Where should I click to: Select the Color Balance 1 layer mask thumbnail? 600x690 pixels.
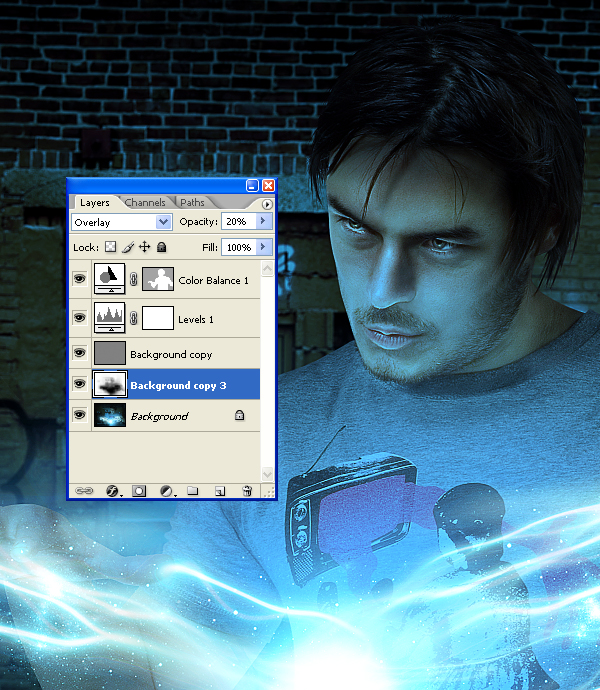tap(158, 279)
